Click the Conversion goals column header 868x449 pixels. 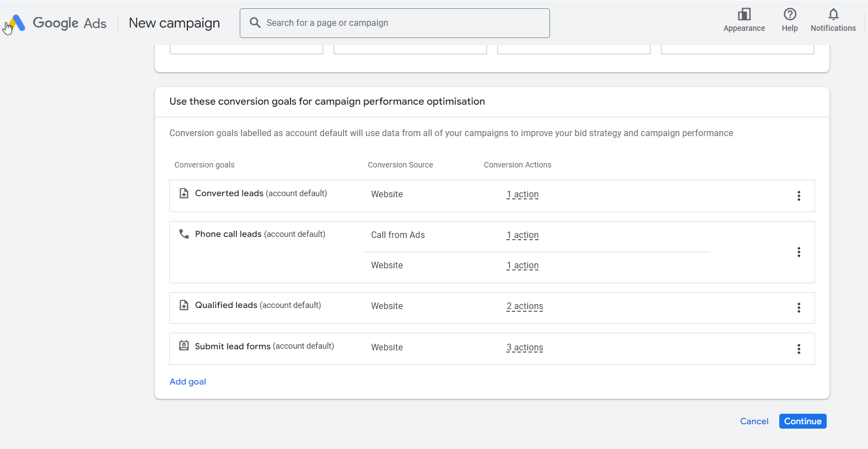point(204,165)
